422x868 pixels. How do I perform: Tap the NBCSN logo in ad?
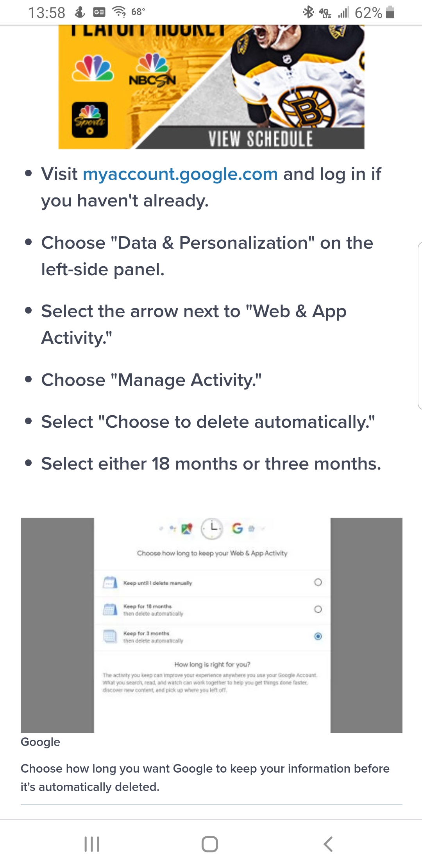(x=152, y=70)
